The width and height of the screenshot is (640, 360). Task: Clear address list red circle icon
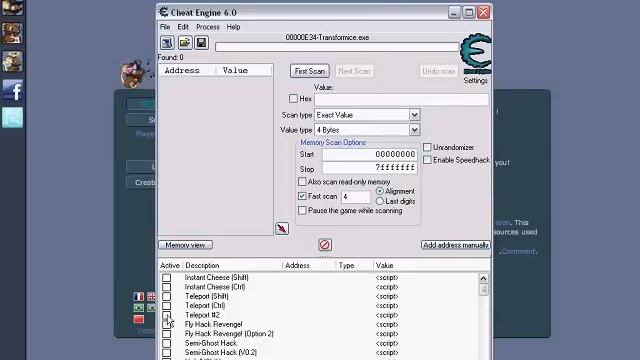tap(325, 245)
